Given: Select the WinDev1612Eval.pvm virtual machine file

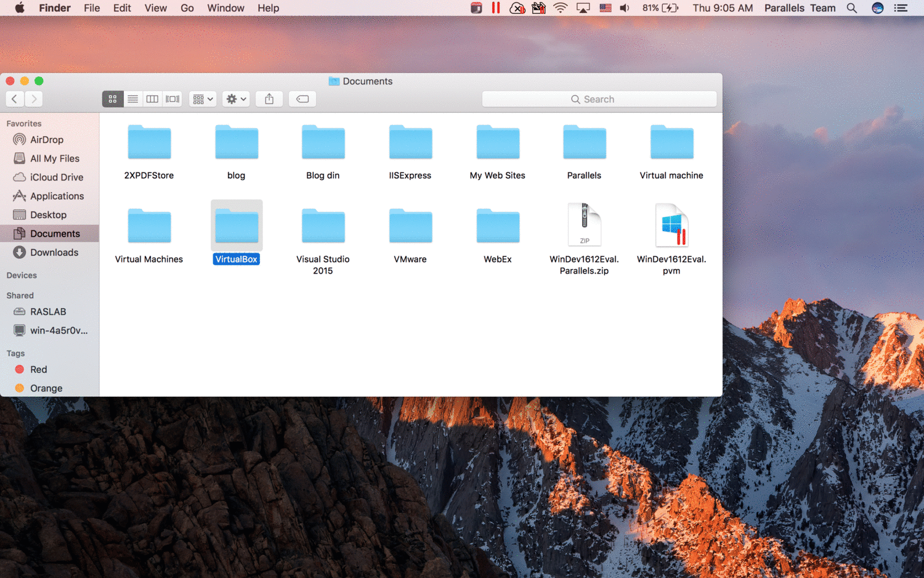Looking at the screenshot, I should pos(672,225).
